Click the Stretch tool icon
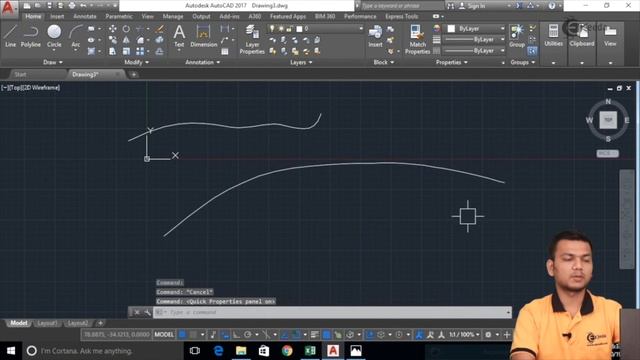 113,51
